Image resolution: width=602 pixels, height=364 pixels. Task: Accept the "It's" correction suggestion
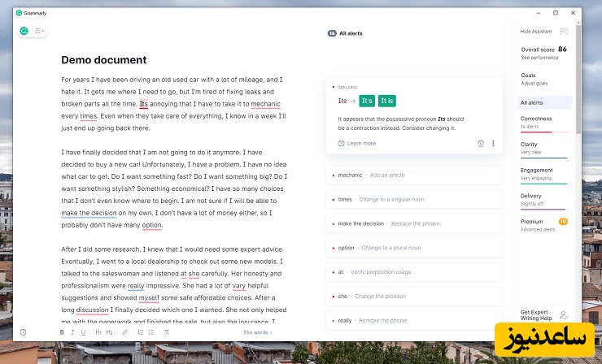click(x=367, y=101)
